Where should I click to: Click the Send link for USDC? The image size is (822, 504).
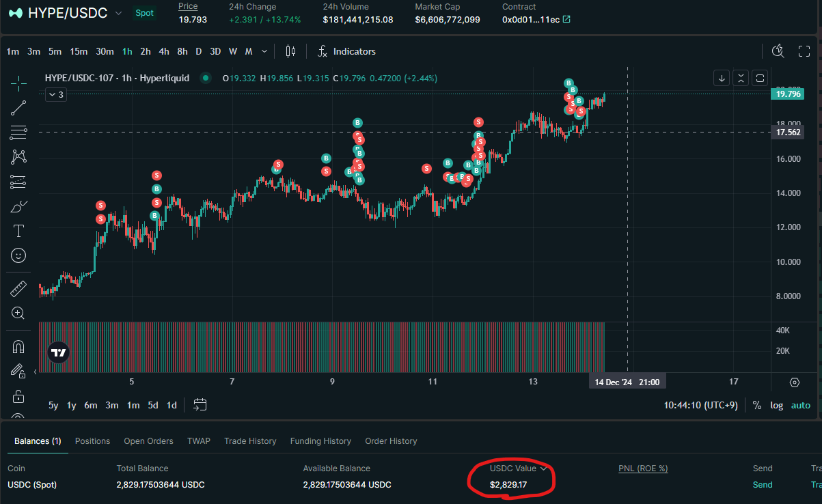762,485
